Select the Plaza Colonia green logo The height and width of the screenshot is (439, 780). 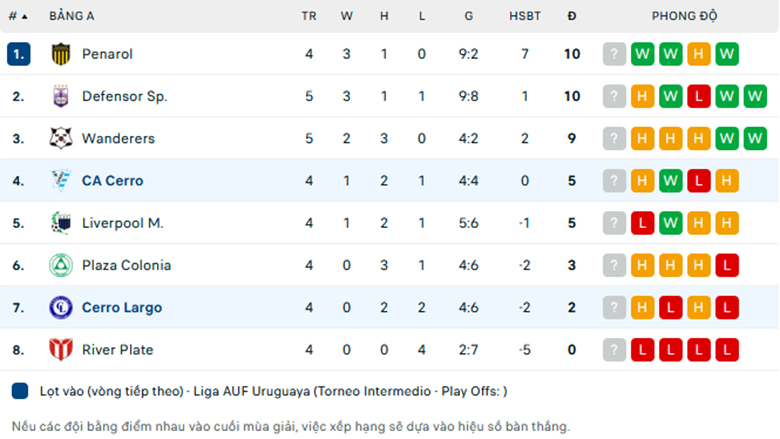[61, 265]
